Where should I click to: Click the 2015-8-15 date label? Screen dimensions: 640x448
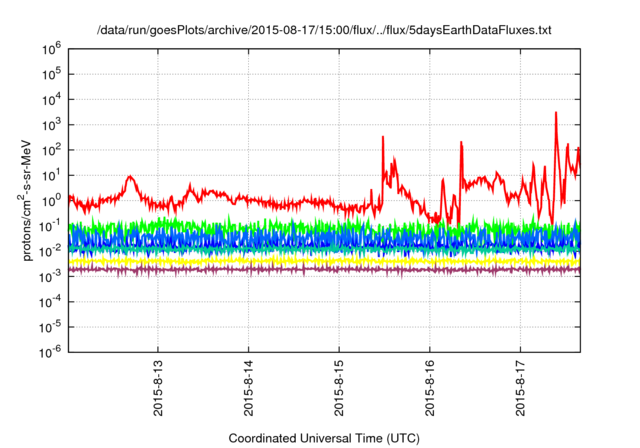coord(339,388)
